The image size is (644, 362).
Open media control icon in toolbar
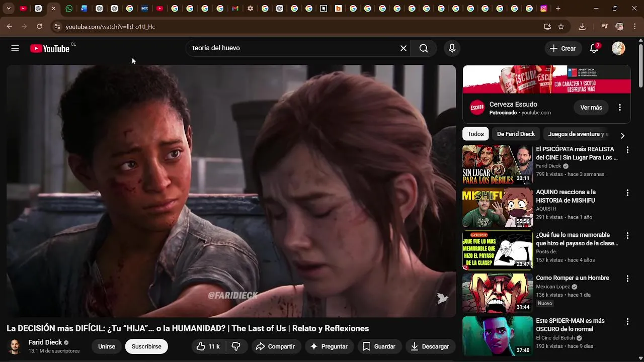tap(605, 27)
